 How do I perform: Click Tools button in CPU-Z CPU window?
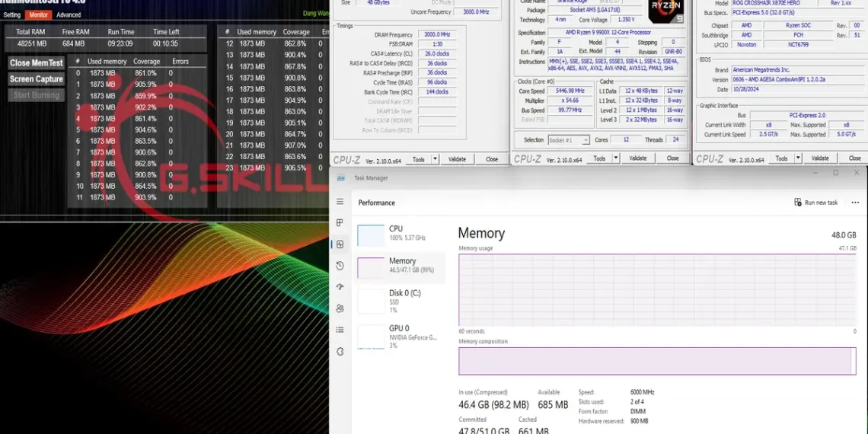tap(599, 158)
